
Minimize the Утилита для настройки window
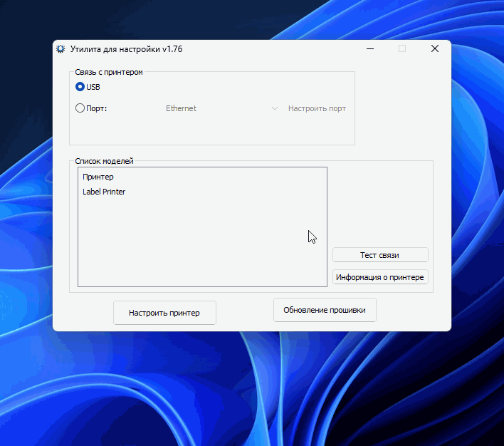click(x=370, y=49)
